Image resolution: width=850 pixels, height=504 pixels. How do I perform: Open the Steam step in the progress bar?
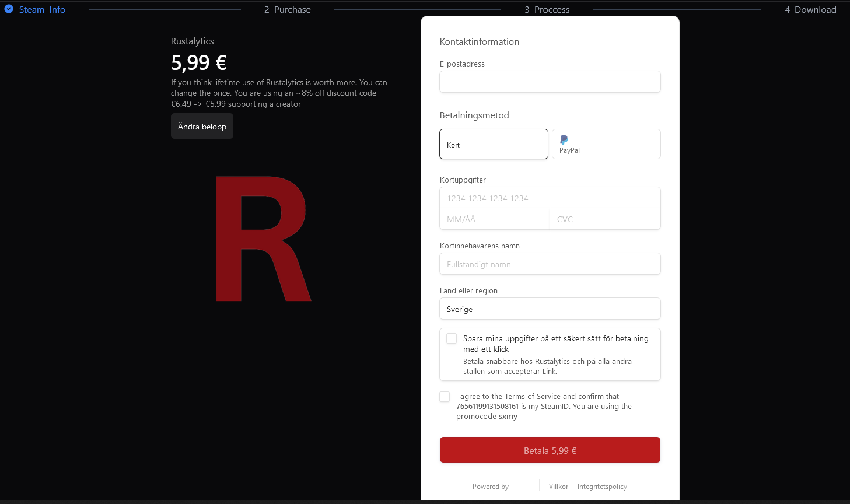coord(31,9)
